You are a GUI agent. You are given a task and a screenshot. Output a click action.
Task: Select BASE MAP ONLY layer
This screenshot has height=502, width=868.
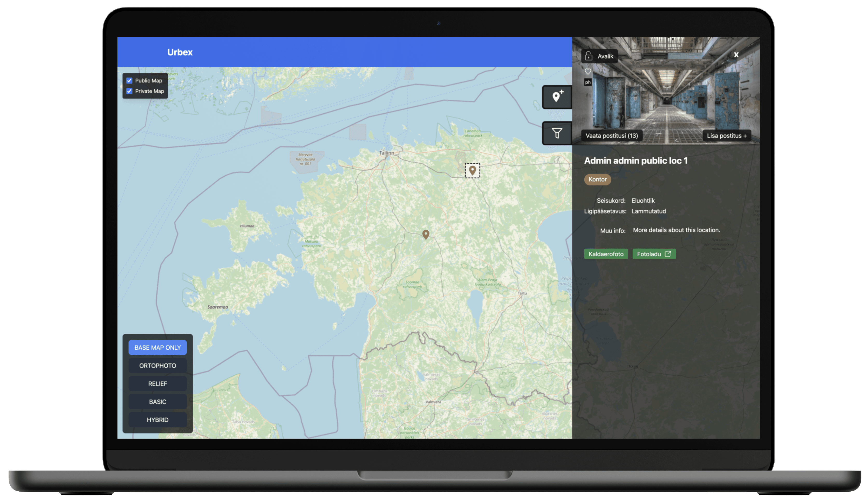[158, 347]
